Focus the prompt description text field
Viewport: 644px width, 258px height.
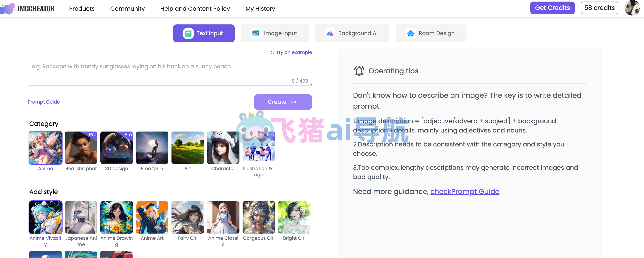point(170,72)
